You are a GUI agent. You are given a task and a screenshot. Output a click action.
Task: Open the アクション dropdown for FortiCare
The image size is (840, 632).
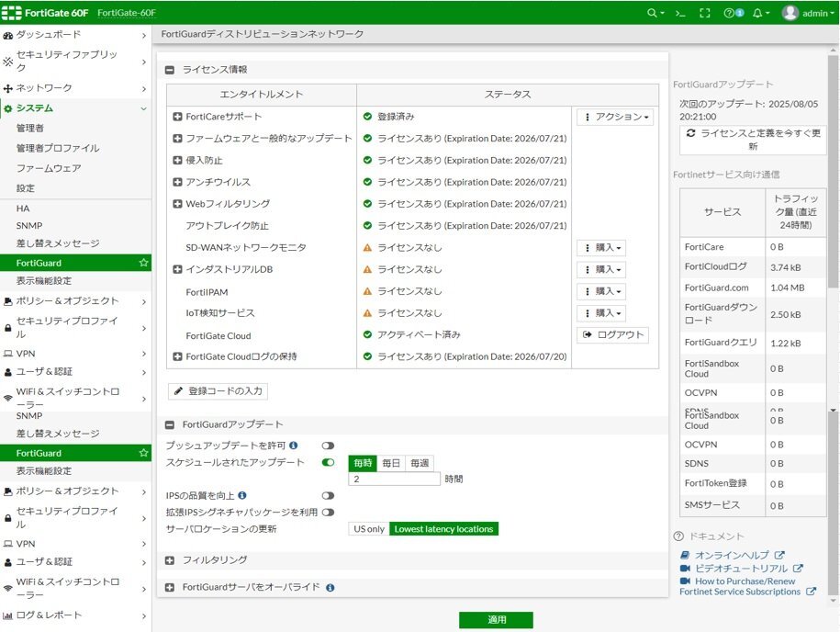(x=615, y=117)
